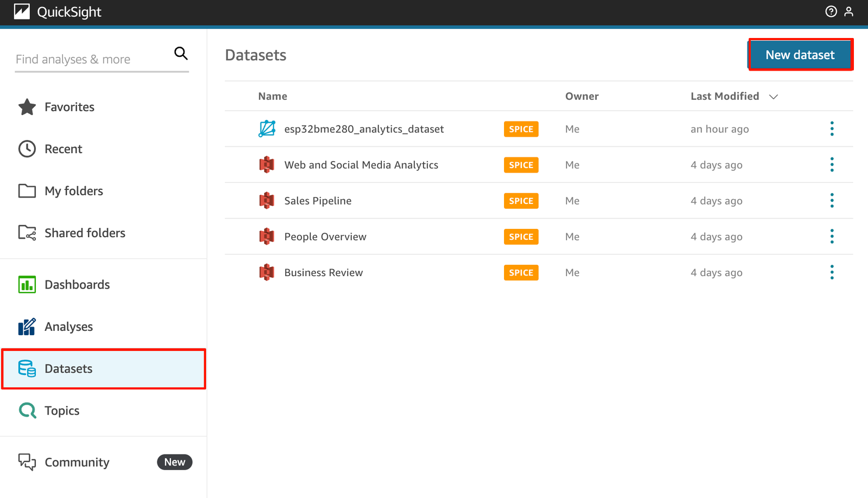The width and height of the screenshot is (868, 498).
Task: Click the search magnifier icon
Action: point(181,53)
